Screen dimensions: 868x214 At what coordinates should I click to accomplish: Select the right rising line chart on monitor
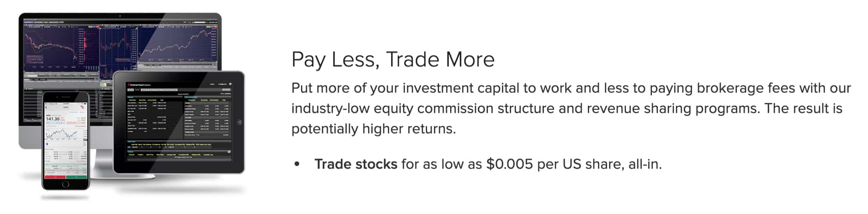[x=178, y=44]
